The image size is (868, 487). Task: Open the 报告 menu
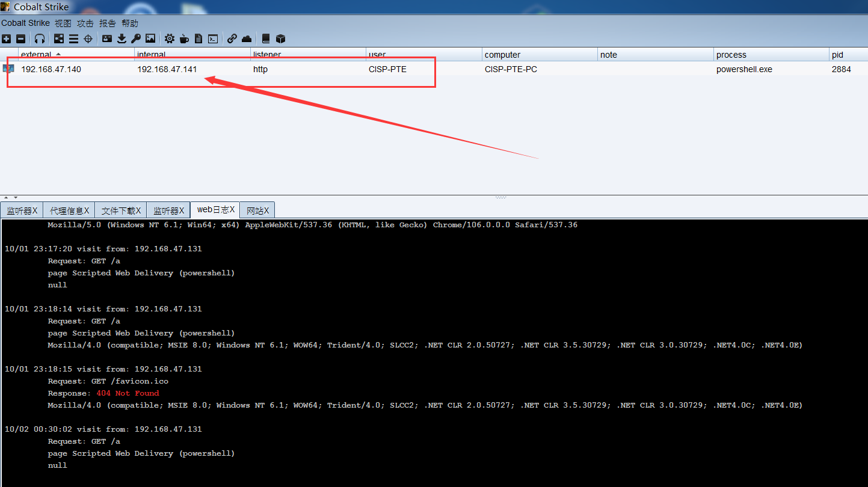[107, 23]
